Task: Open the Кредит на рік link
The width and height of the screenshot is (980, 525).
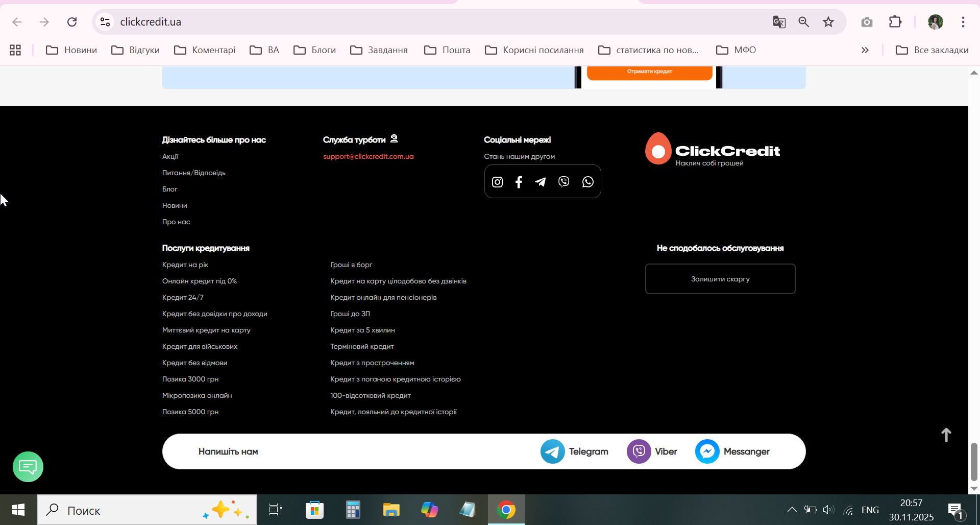Action: [185, 265]
